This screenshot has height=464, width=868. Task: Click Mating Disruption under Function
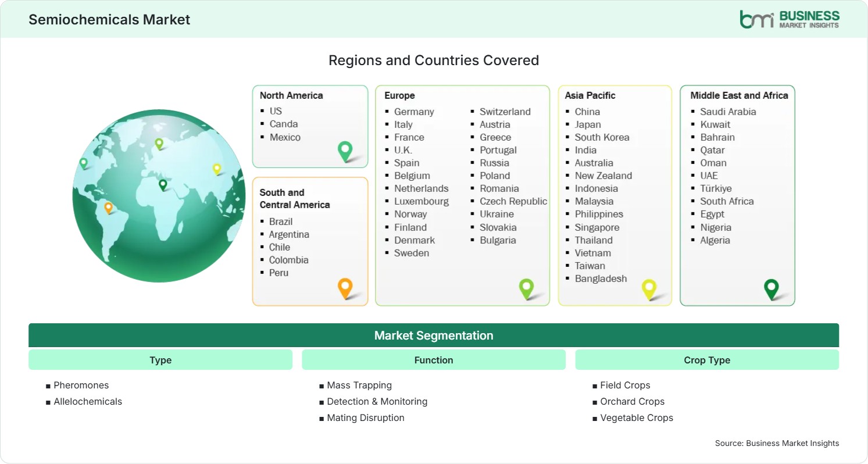(x=366, y=417)
